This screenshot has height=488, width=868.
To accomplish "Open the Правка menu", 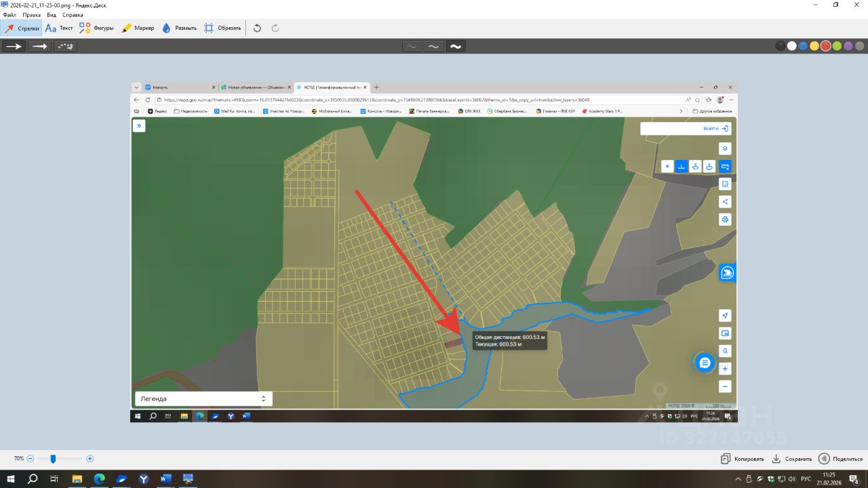I will pos(31,14).
